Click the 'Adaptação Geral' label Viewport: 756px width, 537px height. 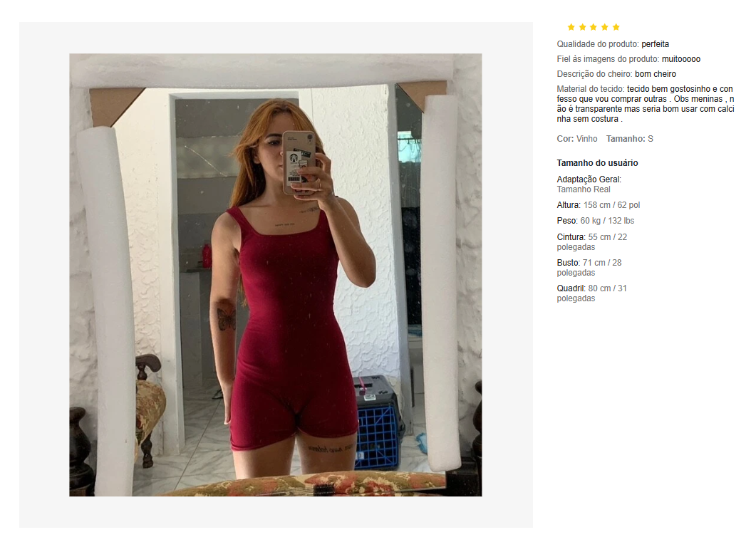[589, 179]
